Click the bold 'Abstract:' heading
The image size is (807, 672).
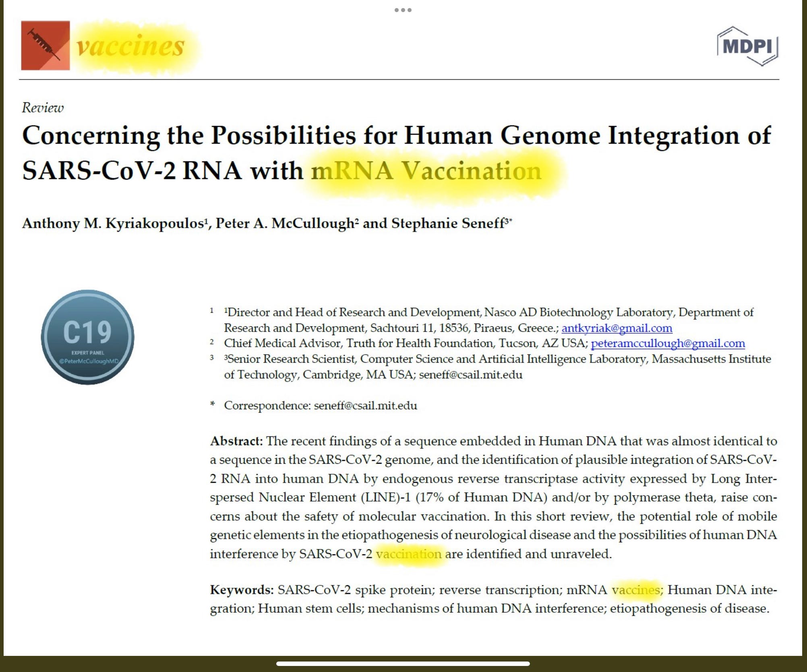pyautogui.click(x=236, y=441)
